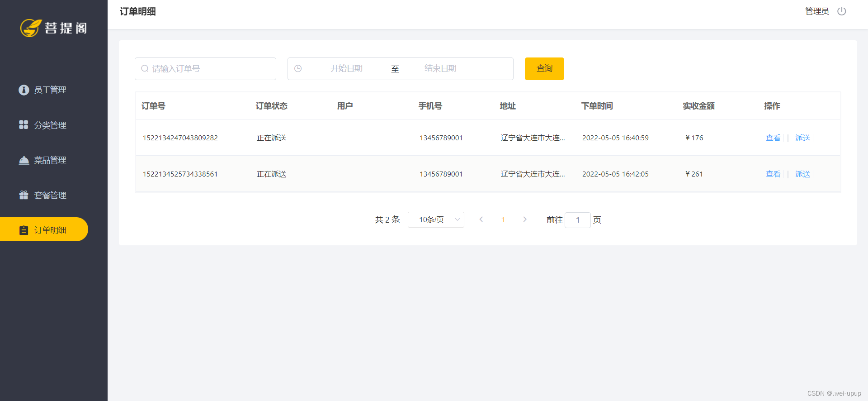Click the 订单号 column header

click(153, 106)
